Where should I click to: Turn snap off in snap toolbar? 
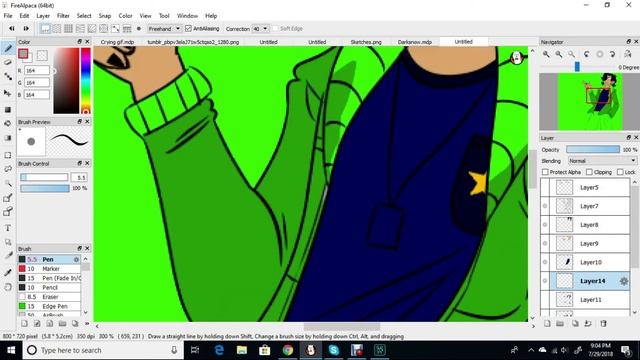pos(45,29)
